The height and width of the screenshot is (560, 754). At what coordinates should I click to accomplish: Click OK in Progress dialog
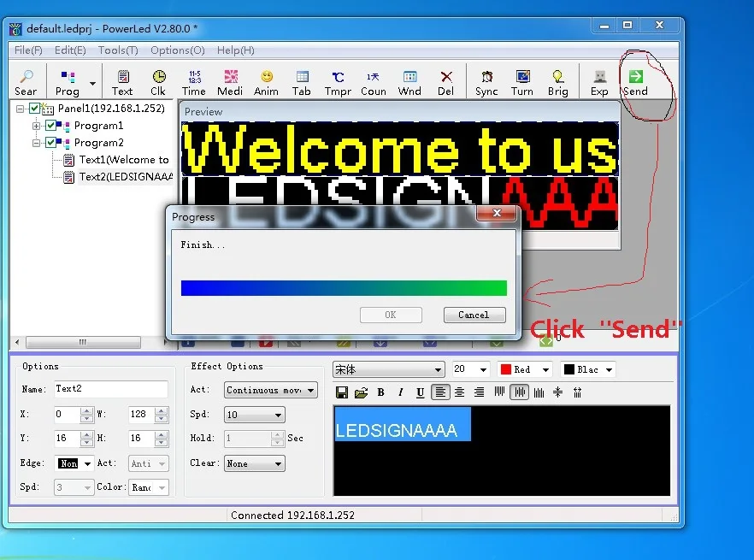391,315
